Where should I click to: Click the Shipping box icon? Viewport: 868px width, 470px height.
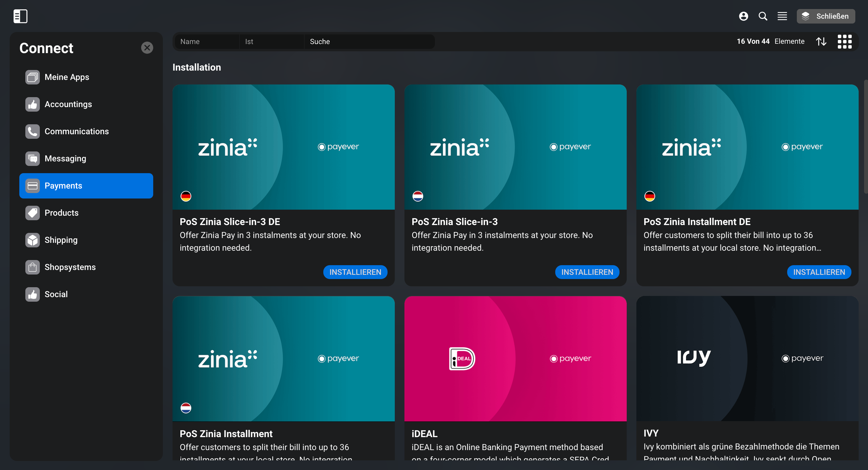[32, 240]
